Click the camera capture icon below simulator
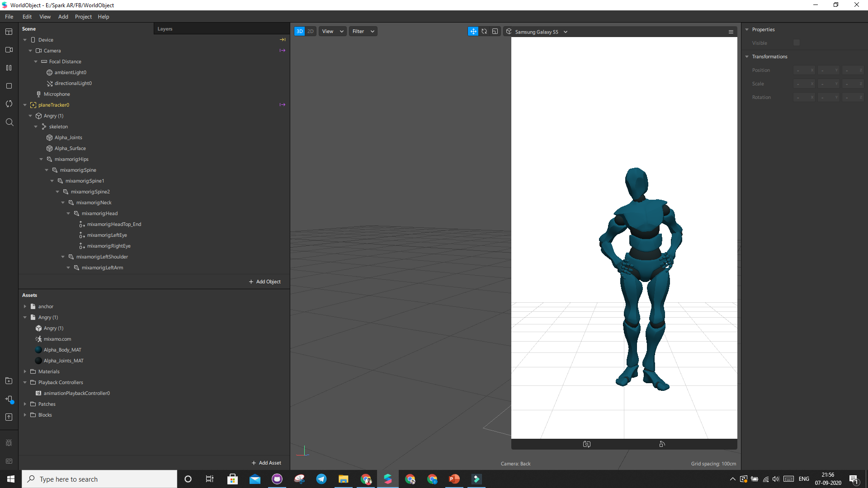Image resolution: width=868 pixels, height=488 pixels. [x=586, y=444]
